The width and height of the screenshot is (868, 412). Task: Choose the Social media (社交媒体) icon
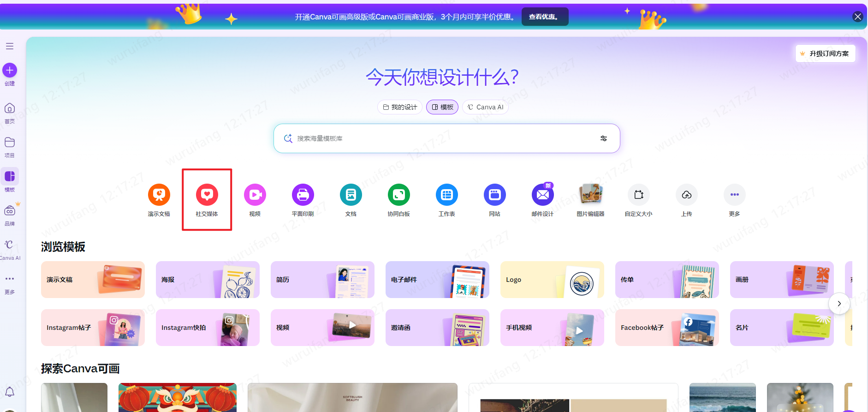[x=207, y=195]
